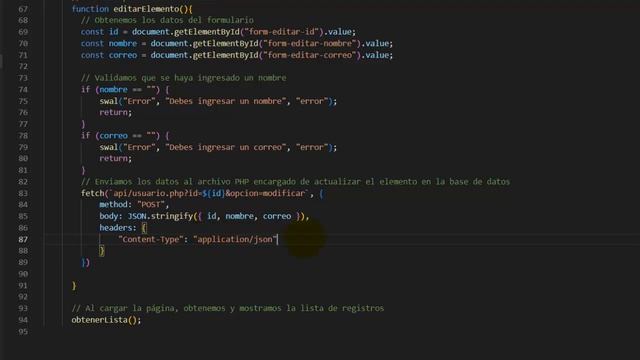Click the fetch URL api/usuario.php string
The image size is (640, 360).
(x=209, y=193)
